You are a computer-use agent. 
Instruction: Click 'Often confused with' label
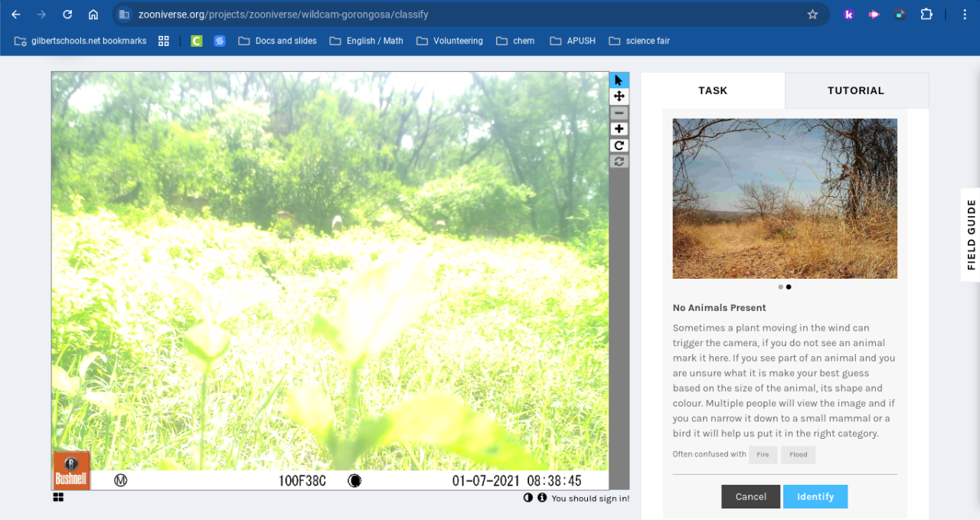coord(709,454)
